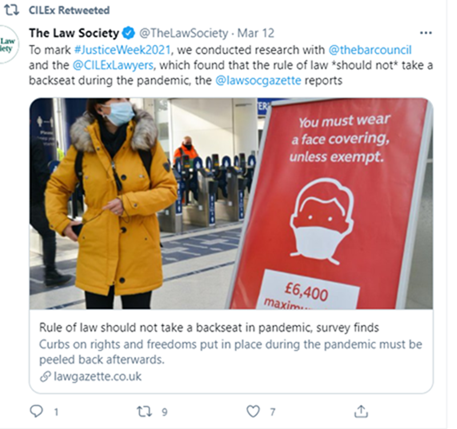Click the link chain icon beside lawgazette.co.uk

tap(45, 377)
